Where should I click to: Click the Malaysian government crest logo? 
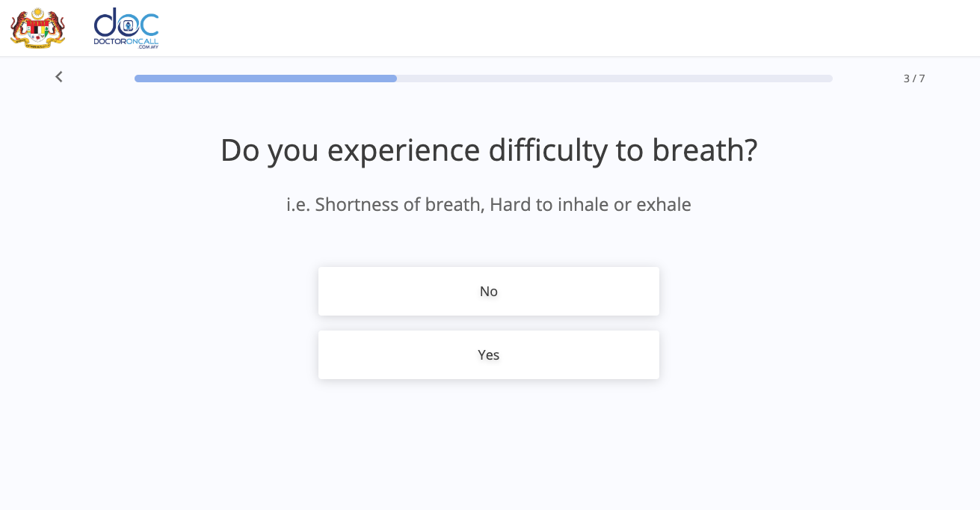point(38,28)
